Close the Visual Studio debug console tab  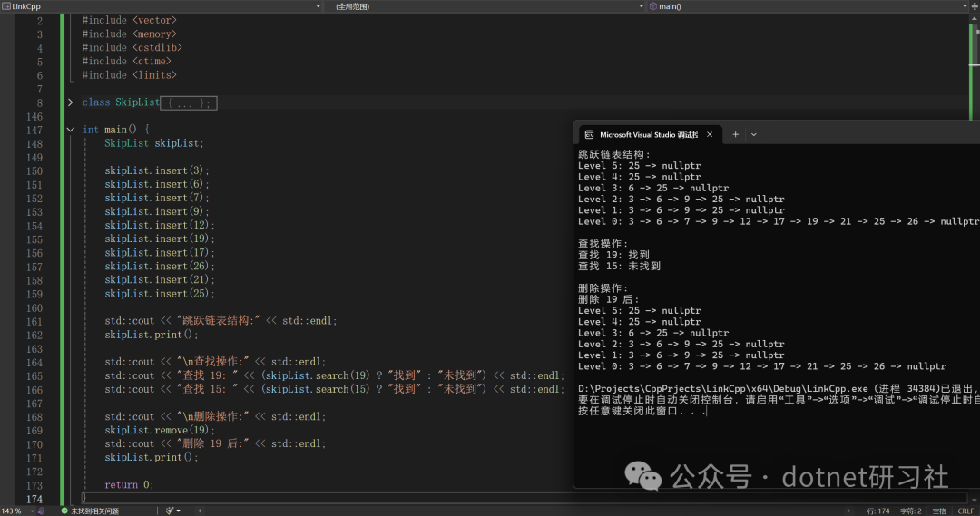(710, 134)
